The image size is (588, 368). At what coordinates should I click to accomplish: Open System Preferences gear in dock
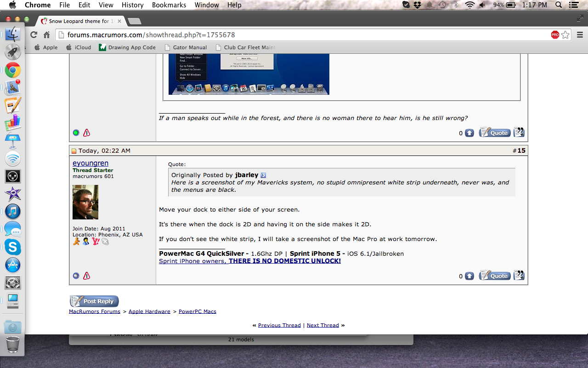click(x=13, y=282)
